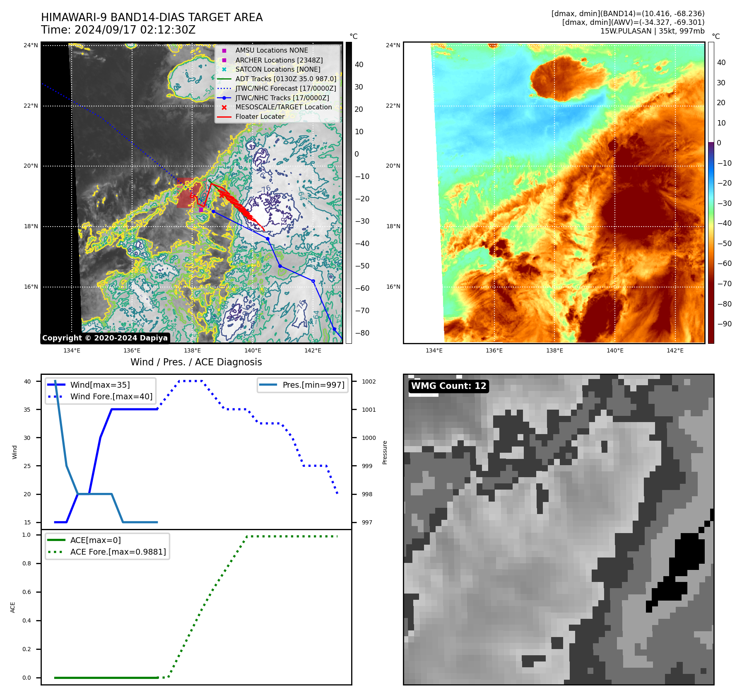Click the Copyright 2020-2024 Dapiya watermark
This screenshot has height=700, width=742.
click(x=105, y=338)
